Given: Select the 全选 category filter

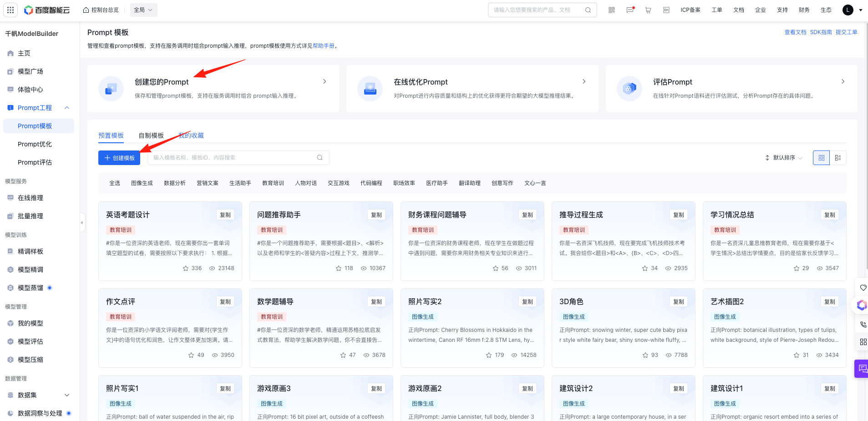Looking at the screenshot, I should (x=115, y=183).
